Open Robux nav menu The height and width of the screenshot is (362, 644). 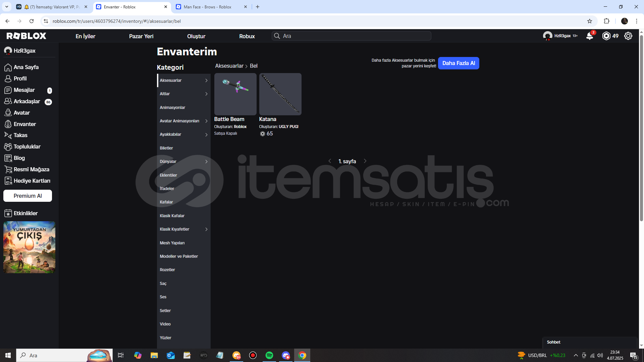(247, 36)
